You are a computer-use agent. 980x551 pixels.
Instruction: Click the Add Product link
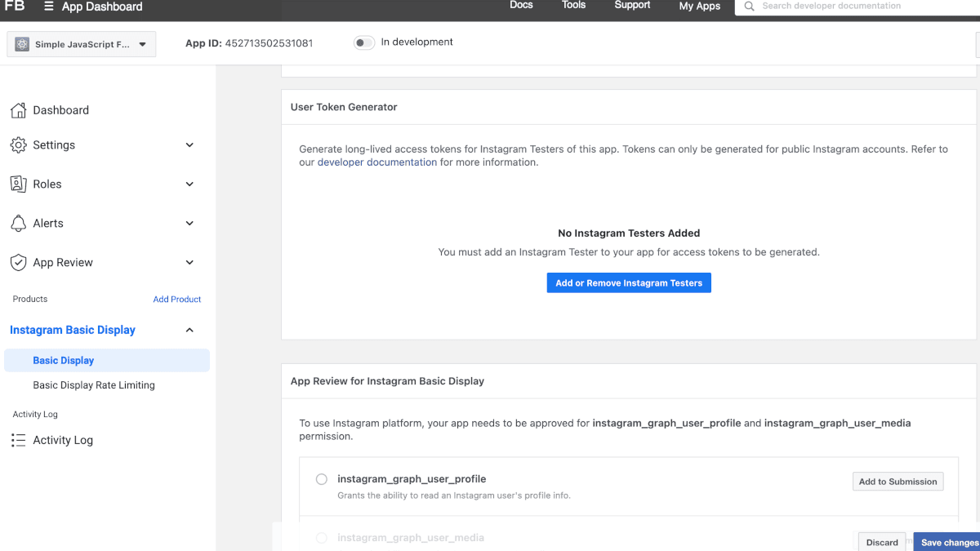pos(177,300)
